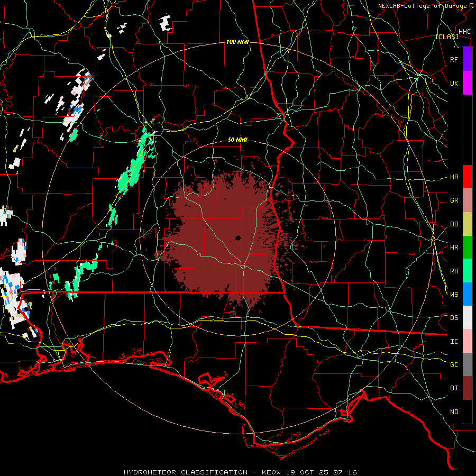Image resolution: width=476 pixels, height=476 pixels.
Task: Select the yellow BD legend swatch
Action: tap(467, 224)
